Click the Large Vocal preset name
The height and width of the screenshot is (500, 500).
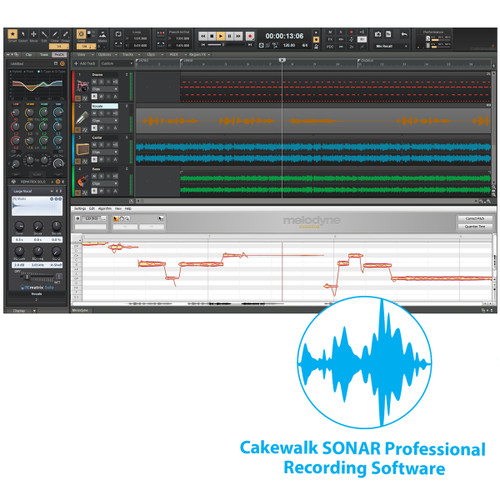(23, 191)
